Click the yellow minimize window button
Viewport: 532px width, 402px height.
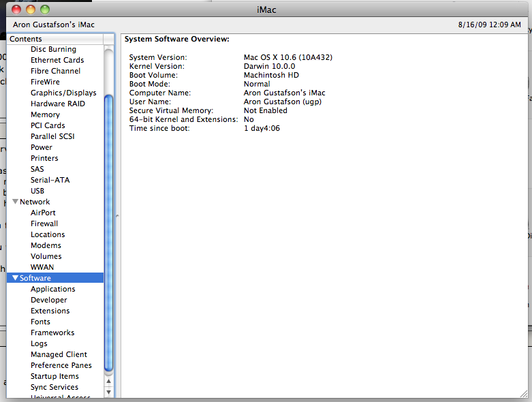click(31, 10)
